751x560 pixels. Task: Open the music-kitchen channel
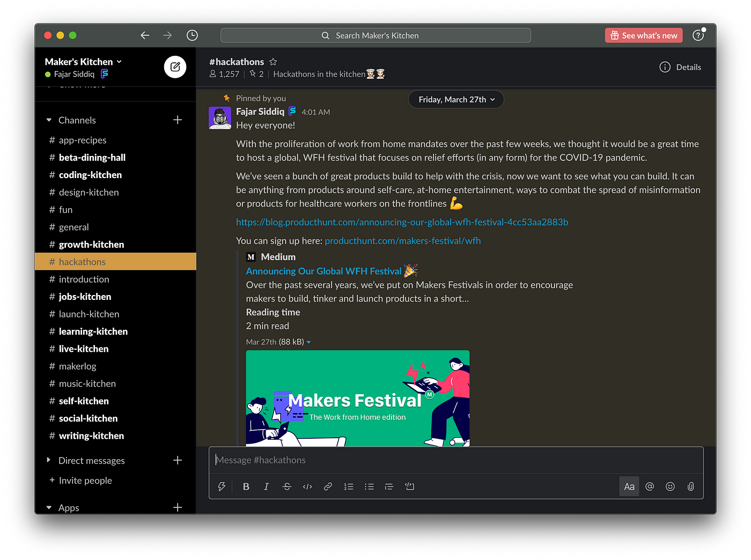point(115,384)
